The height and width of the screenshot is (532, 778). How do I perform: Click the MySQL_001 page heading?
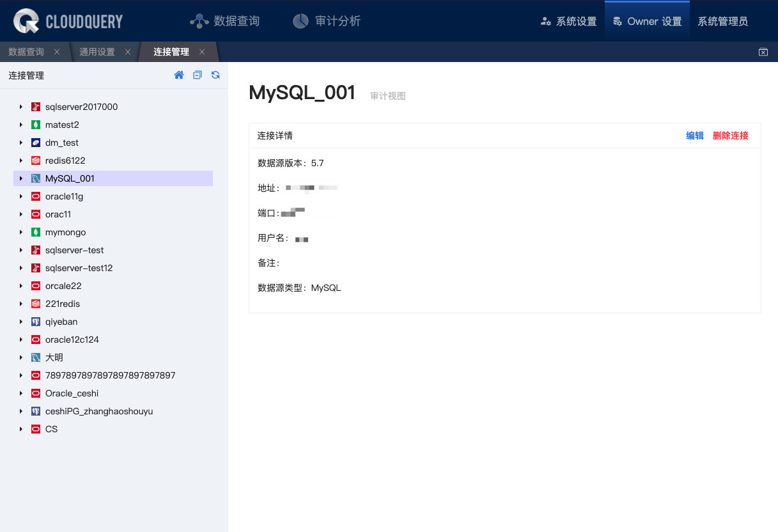click(302, 93)
